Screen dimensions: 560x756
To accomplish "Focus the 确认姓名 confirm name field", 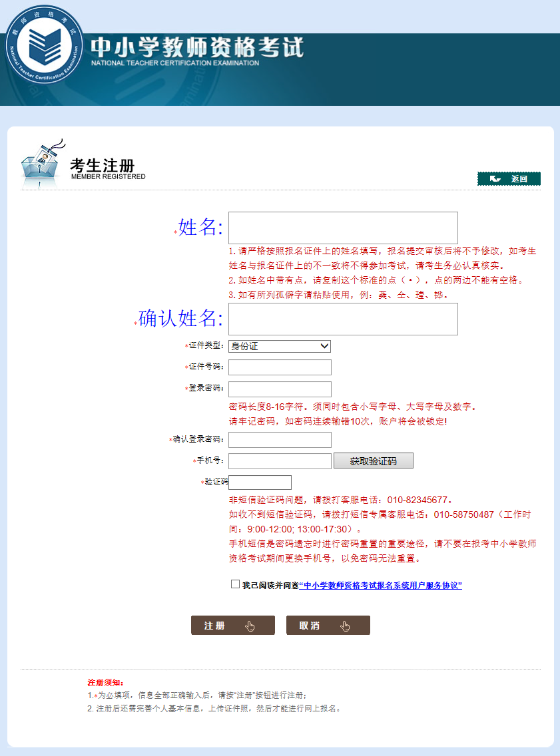I will (343, 319).
